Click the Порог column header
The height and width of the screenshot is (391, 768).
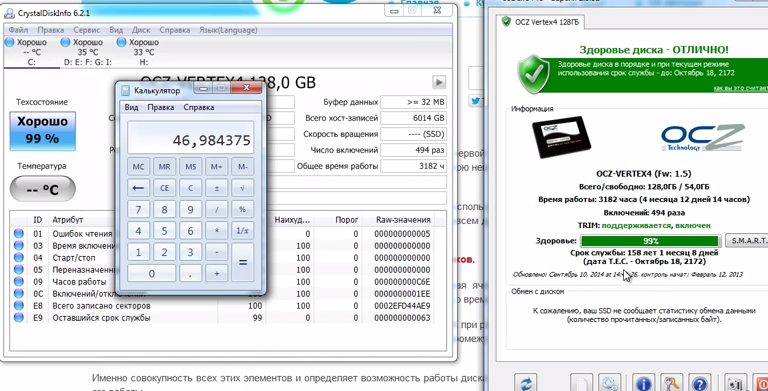(347, 220)
